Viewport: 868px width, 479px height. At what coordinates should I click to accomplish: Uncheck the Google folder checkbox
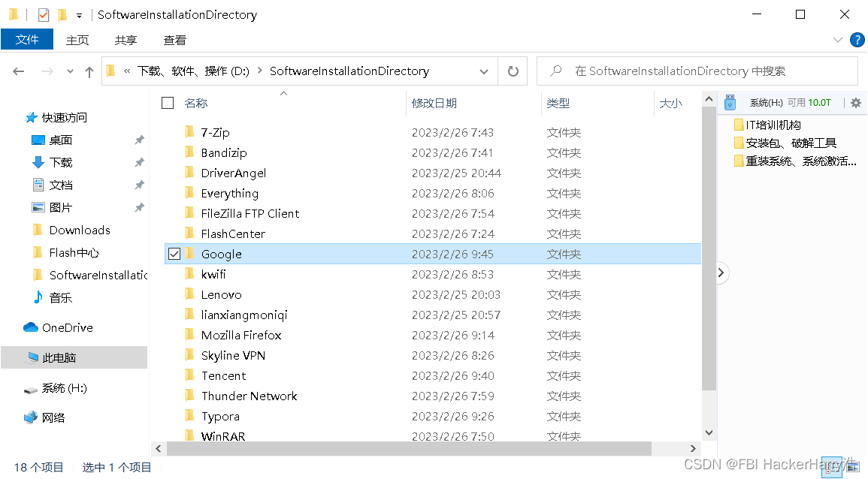pos(174,254)
